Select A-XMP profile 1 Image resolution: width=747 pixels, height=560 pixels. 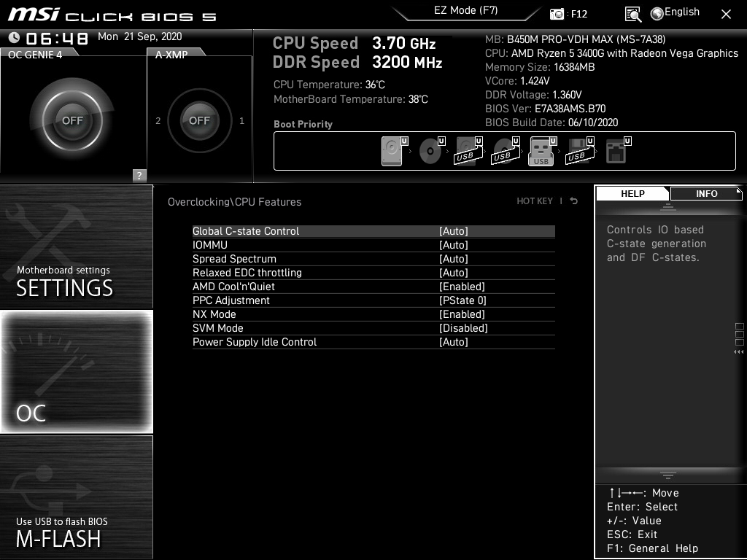241,121
